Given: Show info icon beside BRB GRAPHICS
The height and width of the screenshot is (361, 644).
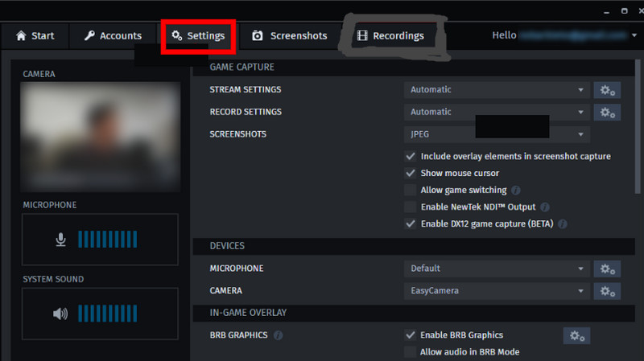Looking at the screenshot, I should pyautogui.click(x=278, y=335).
